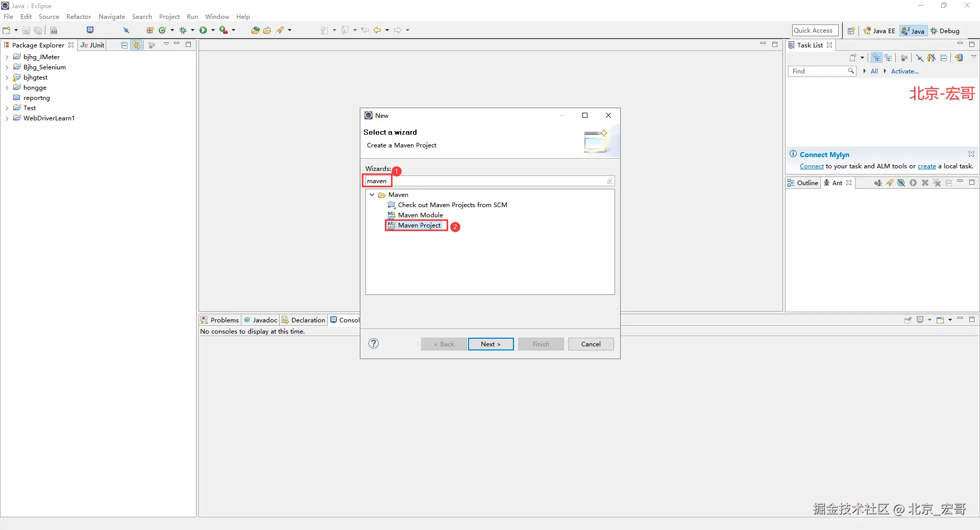Click the Open Task toolbar icon
The width and height of the screenshot is (980, 530).
267,30
